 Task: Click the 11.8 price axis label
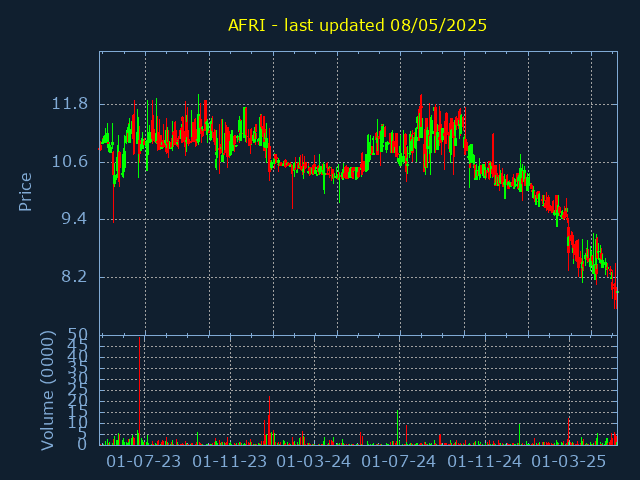pos(69,104)
